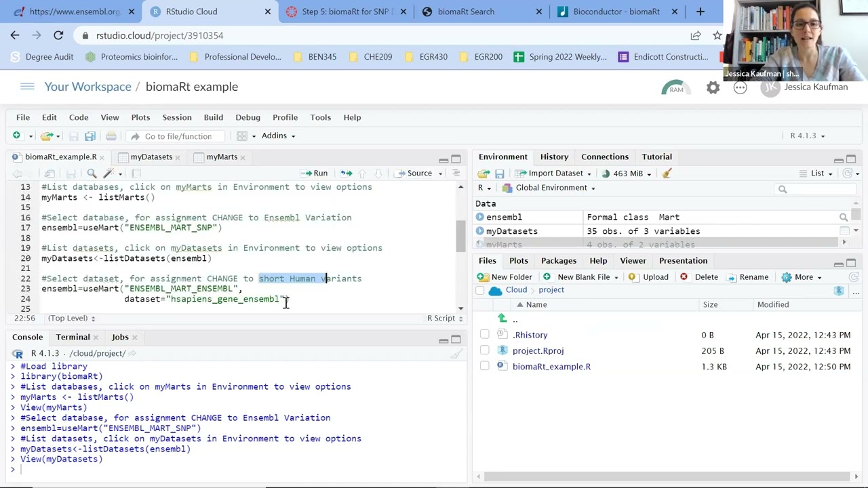Click the workspace panes grid icon
The height and width of the screenshot is (488, 868).
coord(242,136)
